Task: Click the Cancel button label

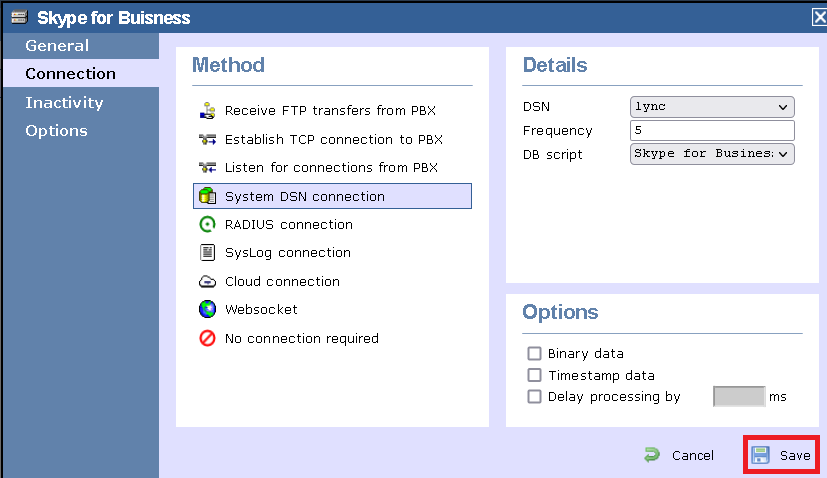Action: coord(693,455)
